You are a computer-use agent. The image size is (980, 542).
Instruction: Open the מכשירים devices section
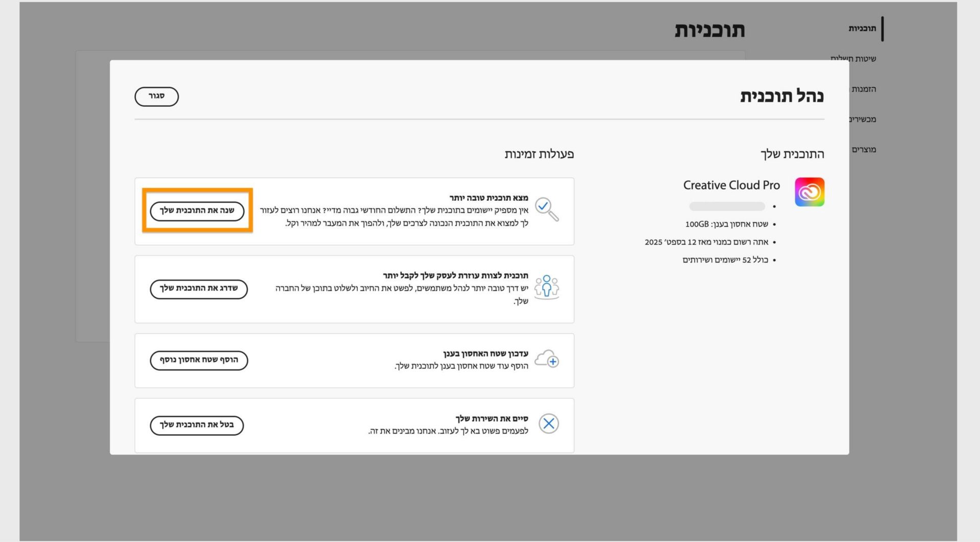click(x=863, y=119)
